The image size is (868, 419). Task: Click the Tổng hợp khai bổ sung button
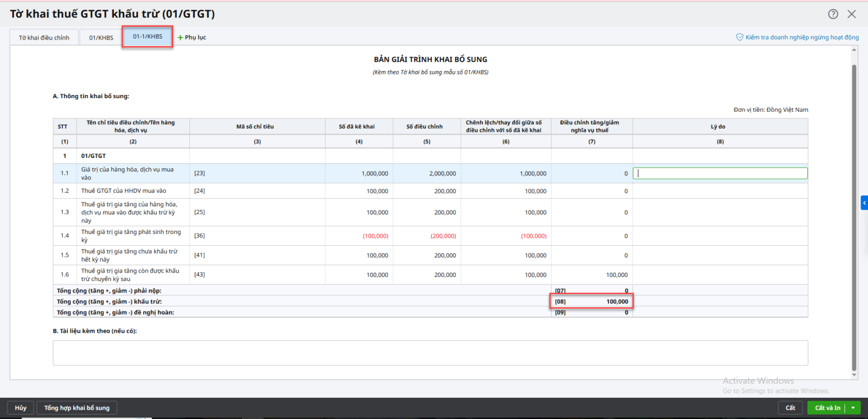[76, 408]
